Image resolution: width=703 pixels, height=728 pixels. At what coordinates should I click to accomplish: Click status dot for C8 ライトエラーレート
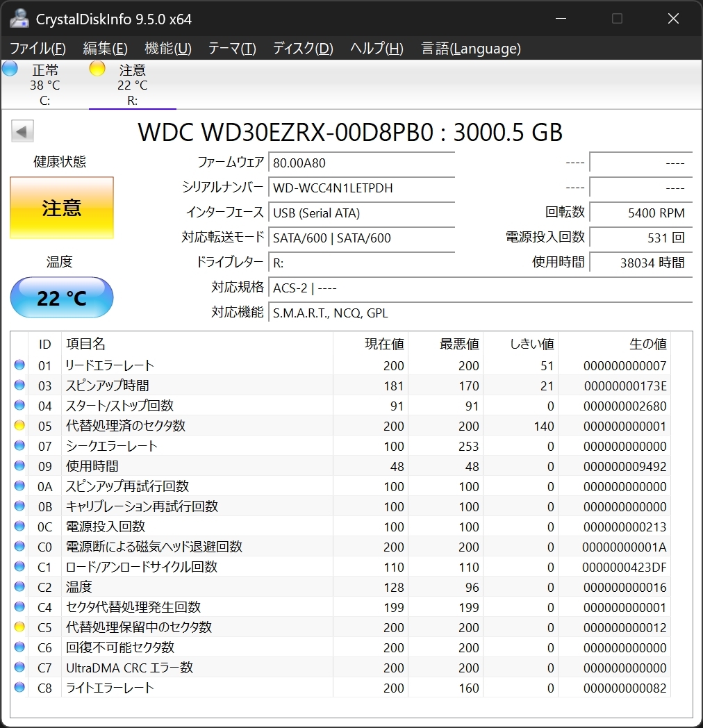[x=19, y=687]
